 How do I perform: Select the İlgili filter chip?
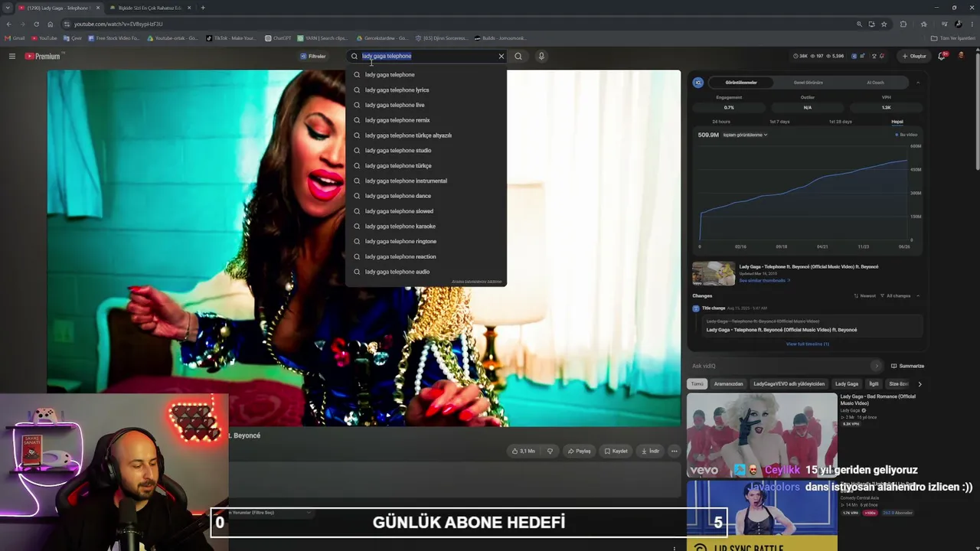[x=874, y=383]
